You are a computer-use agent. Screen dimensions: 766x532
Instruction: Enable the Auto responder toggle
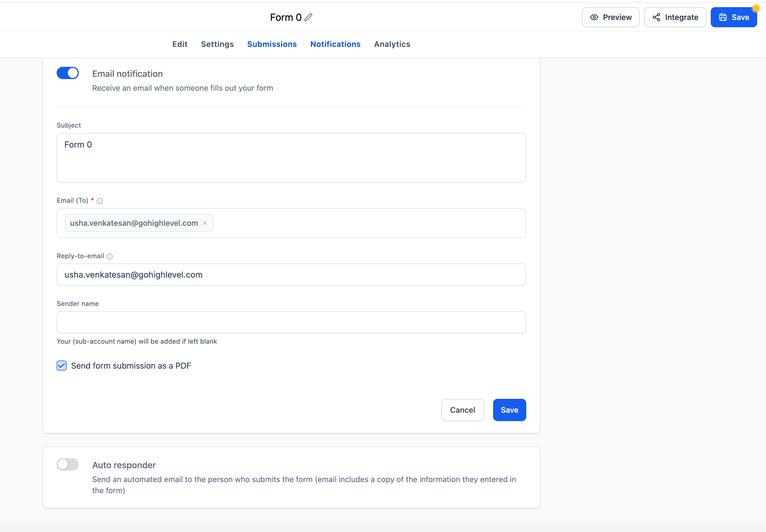pyautogui.click(x=68, y=464)
